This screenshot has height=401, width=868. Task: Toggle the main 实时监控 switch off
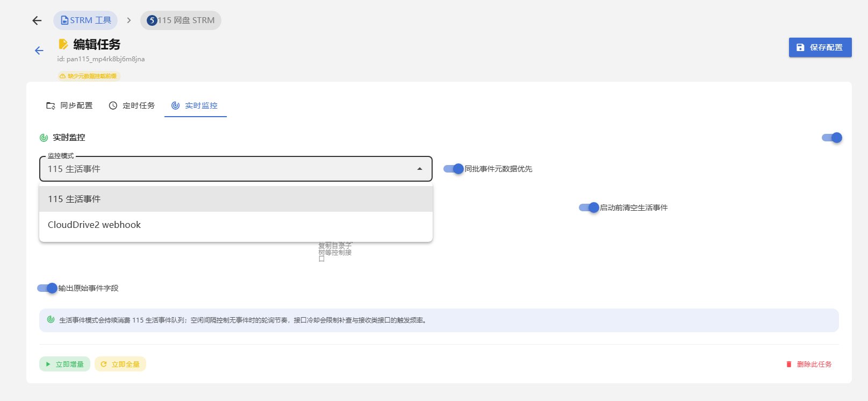[x=832, y=138]
